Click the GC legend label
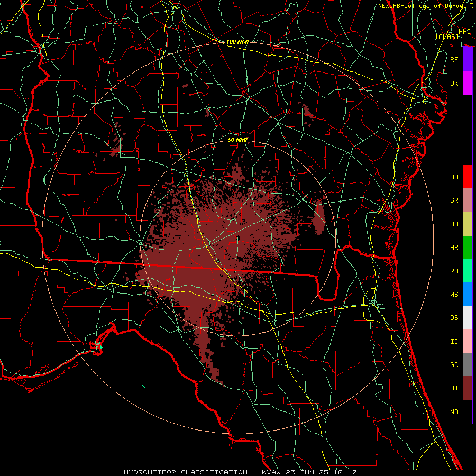The width and height of the screenshot is (476, 476). pos(454,364)
